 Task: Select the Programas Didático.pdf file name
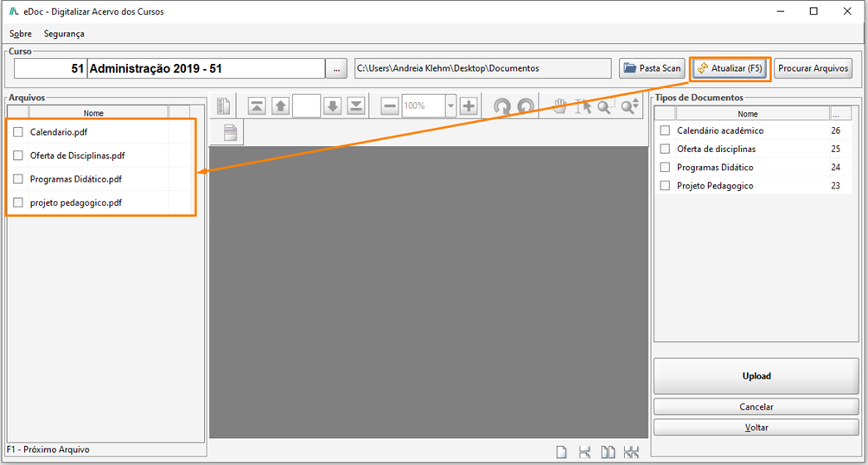tap(76, 179)
